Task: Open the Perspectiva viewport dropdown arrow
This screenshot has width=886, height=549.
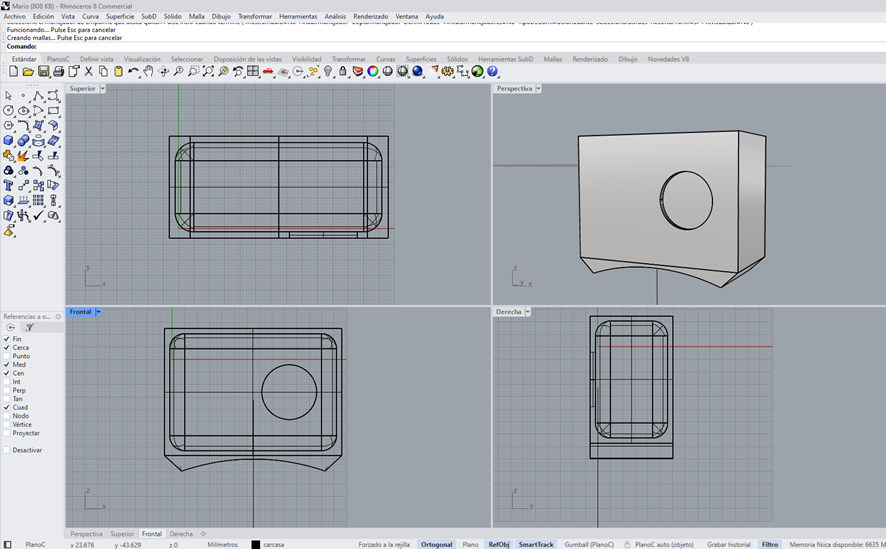Action: (x=538, y=89)
